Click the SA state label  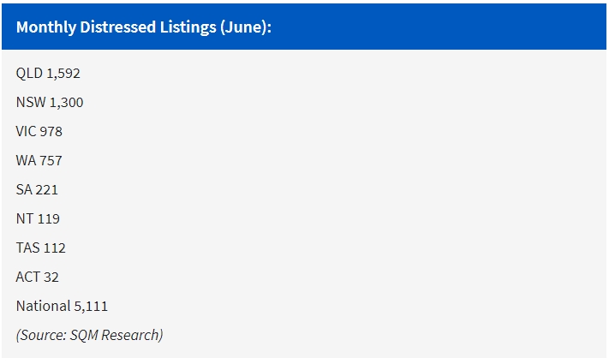coord(24,190)
